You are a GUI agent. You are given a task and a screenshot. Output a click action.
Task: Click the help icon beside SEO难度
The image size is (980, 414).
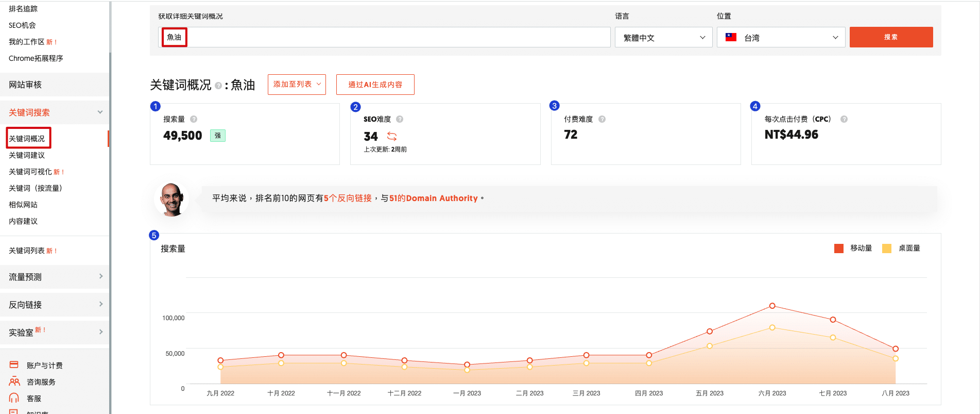coord(400,119)
